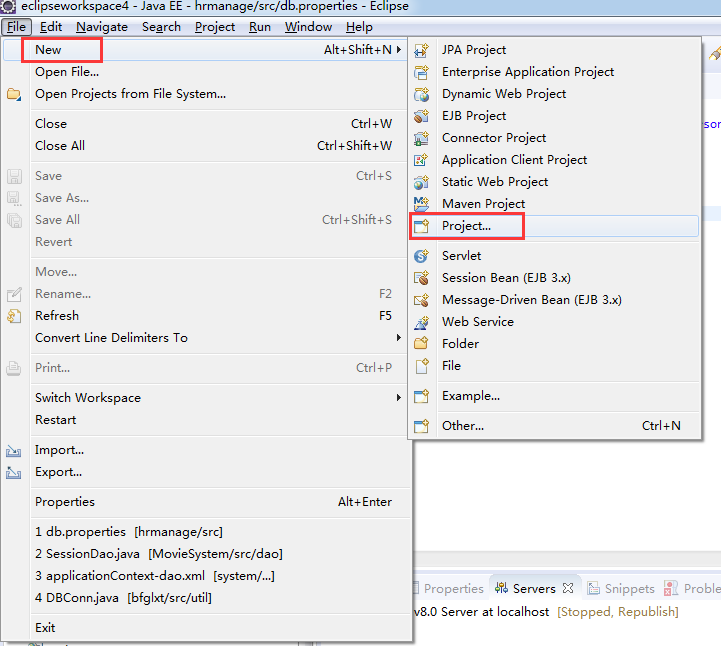Click the Snippets tab icon

594,588
